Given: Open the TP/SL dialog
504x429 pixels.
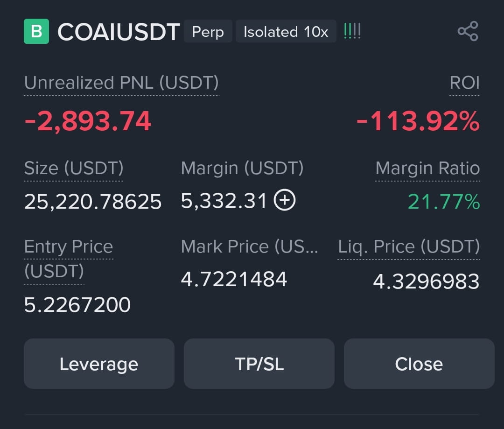Looking at the screenshot, I should pyautogui.click(x=259, y=364).
